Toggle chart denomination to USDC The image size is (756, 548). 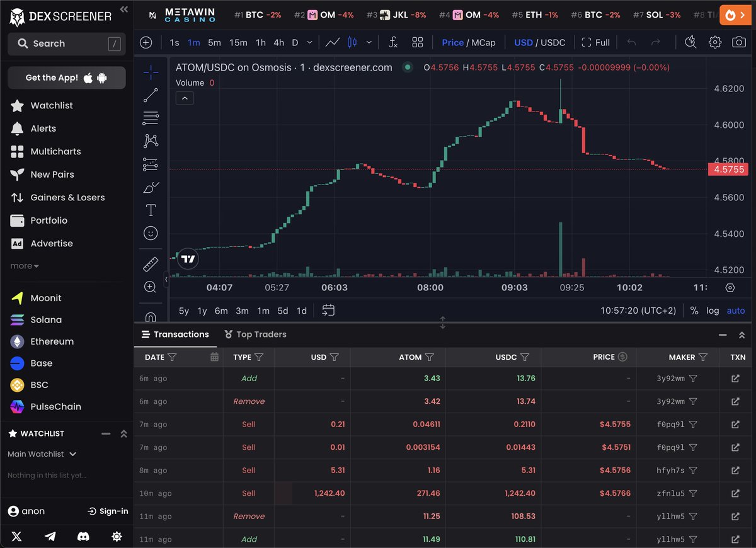[553, 42]
